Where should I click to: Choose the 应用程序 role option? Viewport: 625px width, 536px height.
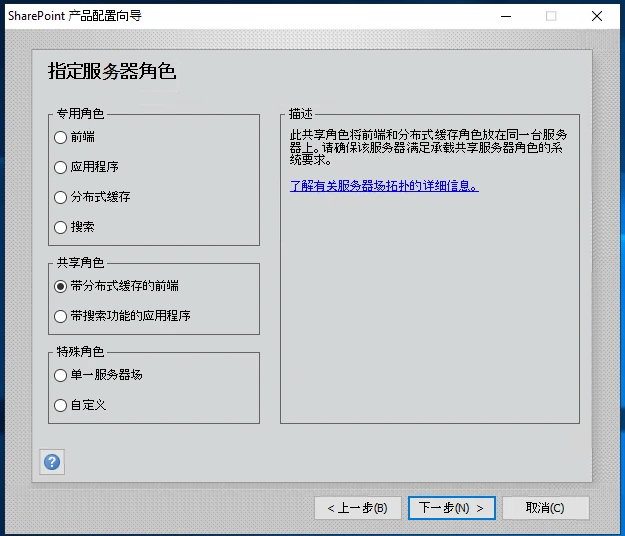point(60,167)
